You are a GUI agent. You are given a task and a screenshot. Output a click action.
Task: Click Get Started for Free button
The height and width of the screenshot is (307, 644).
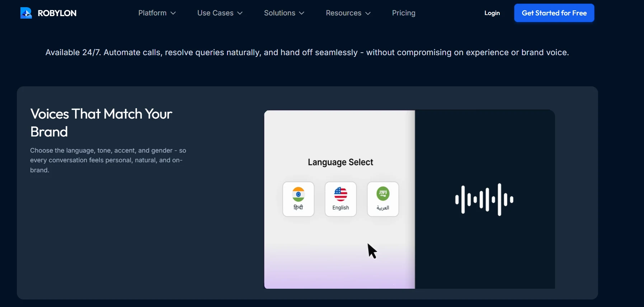(554, 13)
